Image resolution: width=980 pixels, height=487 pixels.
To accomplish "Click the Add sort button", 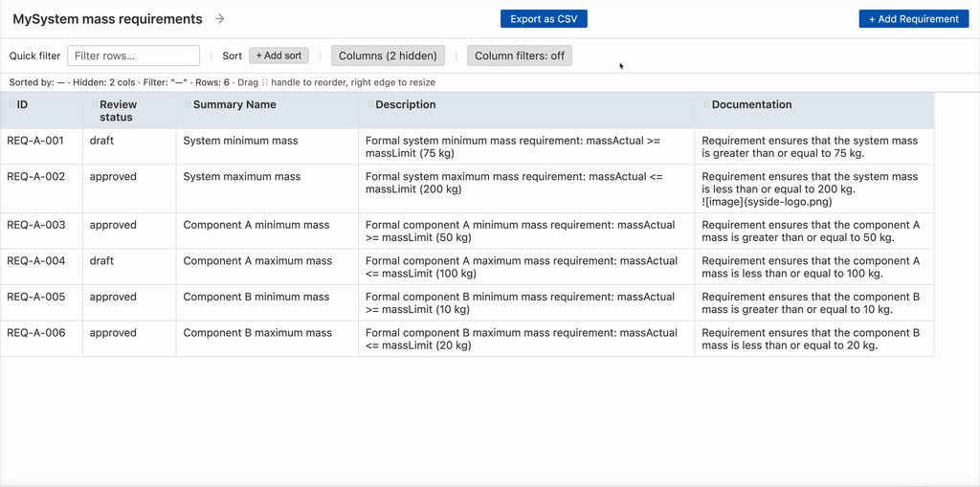I will 278,55.
